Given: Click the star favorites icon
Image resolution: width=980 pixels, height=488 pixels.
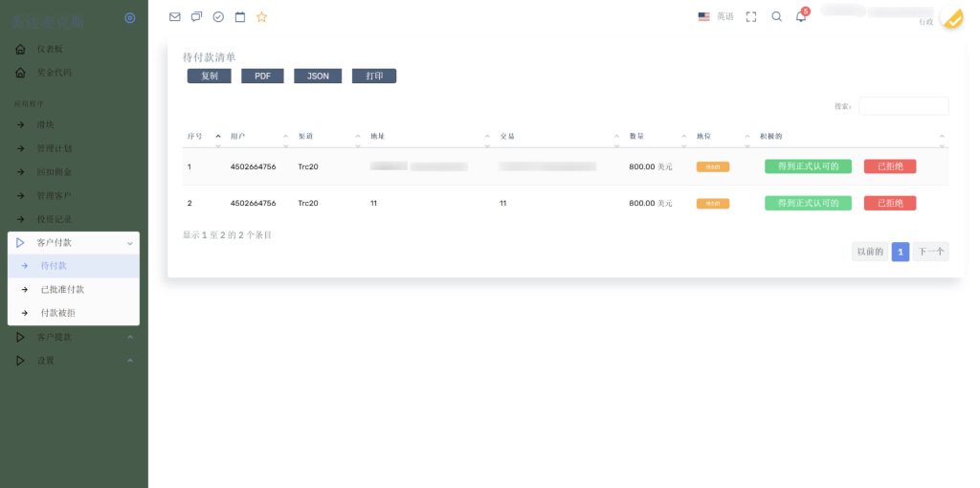Looking at the screenshot, I should point(262,16).
